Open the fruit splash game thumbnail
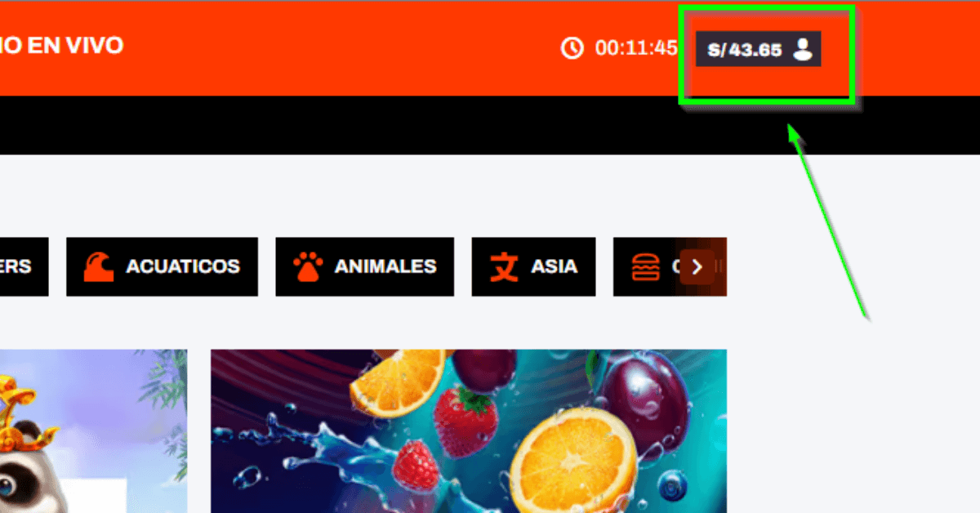The width and height of the screenshot is (980, 513). (x=469, y=431)
